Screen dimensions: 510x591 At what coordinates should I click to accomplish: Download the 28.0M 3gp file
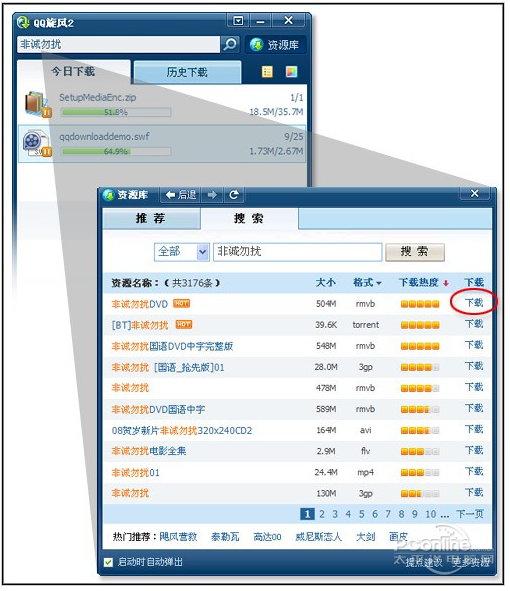(474, 366)
